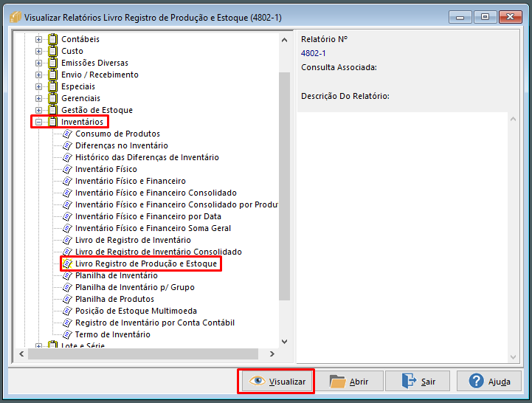Click report icon beside Inventário Físico e Financeiro Soma Geral
532x403 pixels.
(x=68, y=228)
